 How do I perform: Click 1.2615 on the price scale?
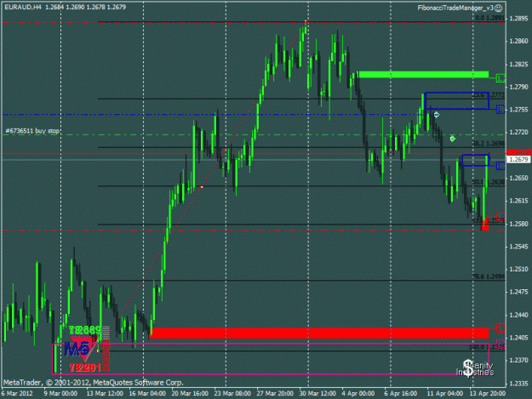518,201
